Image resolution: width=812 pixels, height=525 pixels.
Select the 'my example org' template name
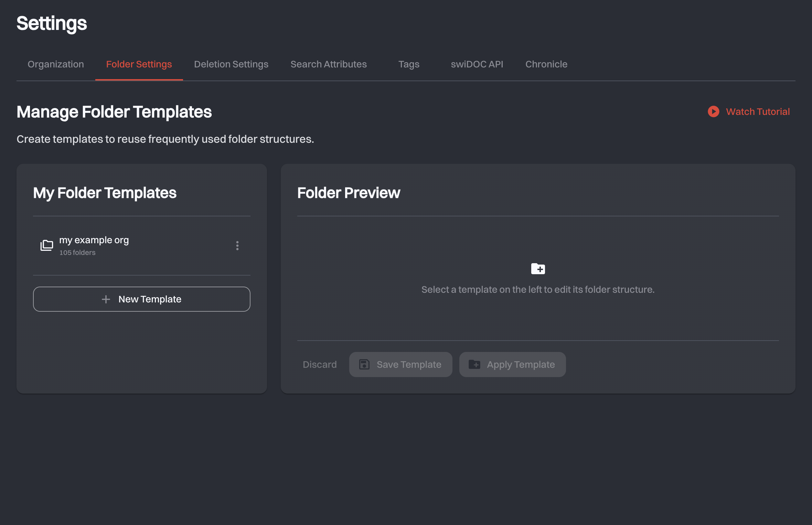tap(94, 240)
